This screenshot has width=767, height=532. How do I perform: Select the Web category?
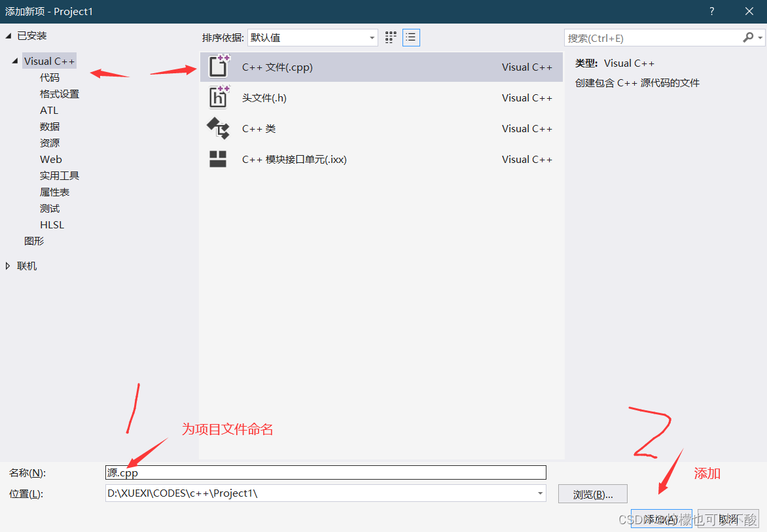click(x=51, y=160)
